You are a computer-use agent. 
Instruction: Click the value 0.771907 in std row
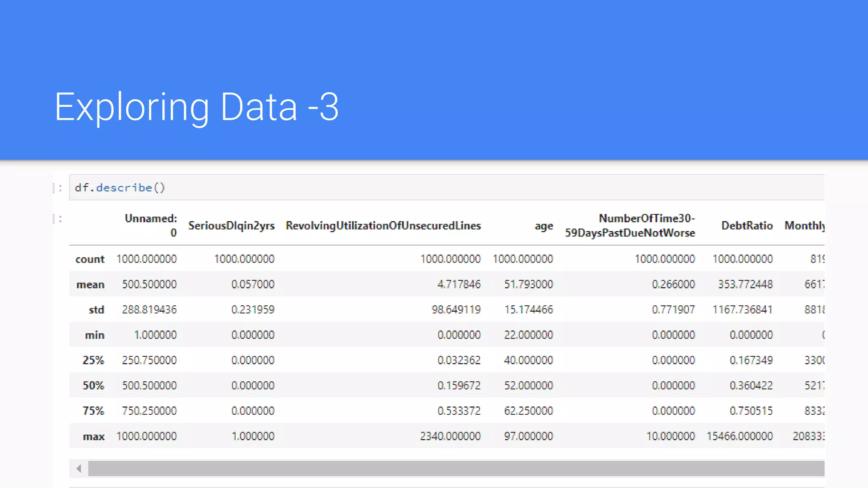(x=673, y=310)
